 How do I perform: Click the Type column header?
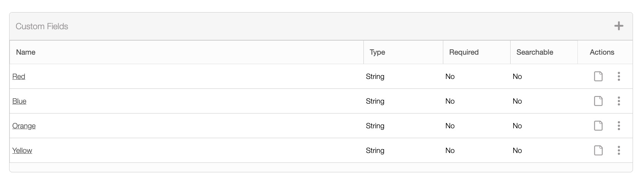pos(377,52)
